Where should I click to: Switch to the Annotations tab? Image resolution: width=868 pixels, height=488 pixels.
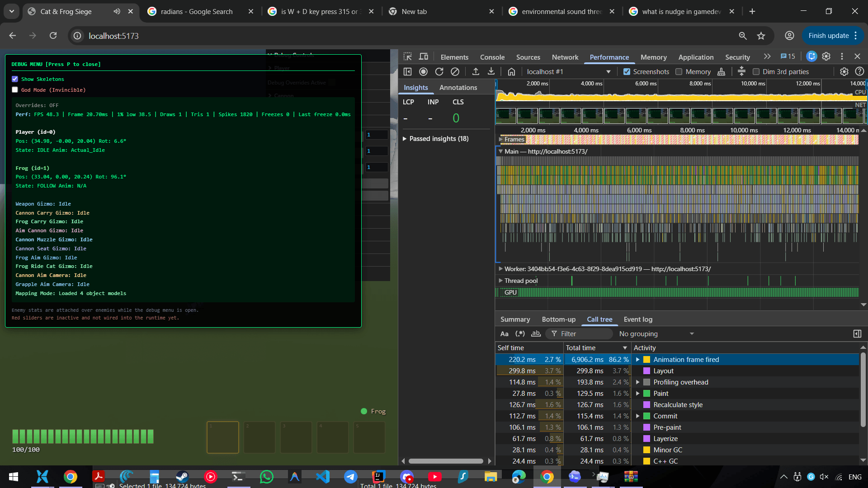458,87
